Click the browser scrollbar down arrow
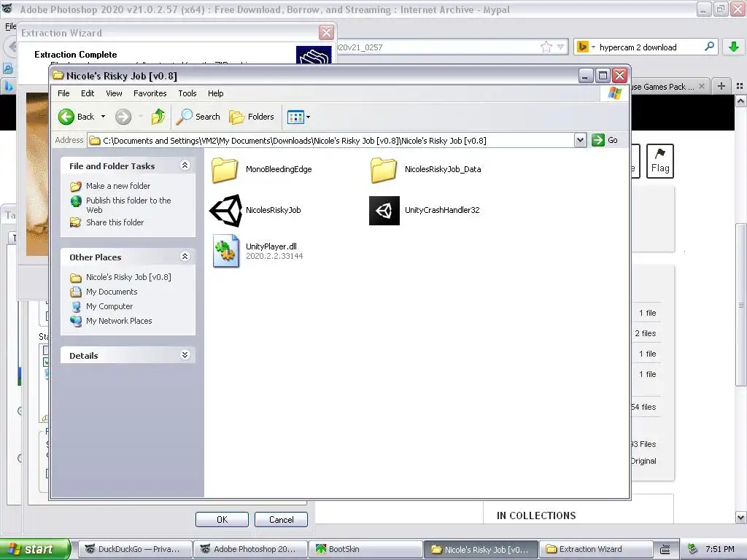Image resolution: width=747 pixels, height=560 pixels. coord(741,517)
